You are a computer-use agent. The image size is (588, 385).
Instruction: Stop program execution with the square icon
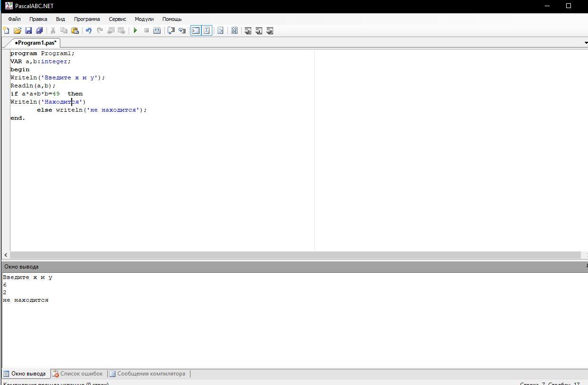click(x=146, y=30)
